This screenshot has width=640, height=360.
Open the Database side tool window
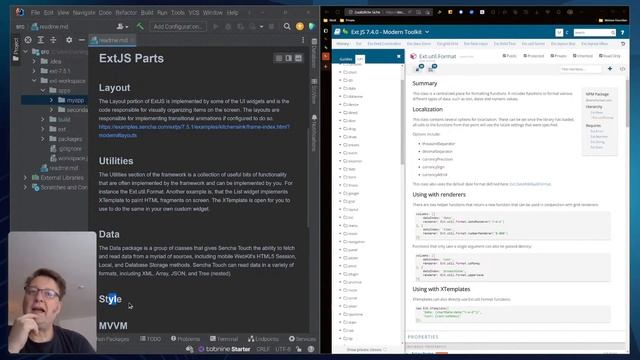tap(314, 53)
